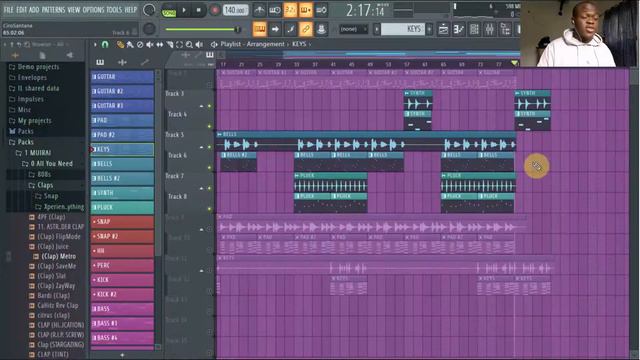Click the song end timeline marker

(x=514, y=63)
